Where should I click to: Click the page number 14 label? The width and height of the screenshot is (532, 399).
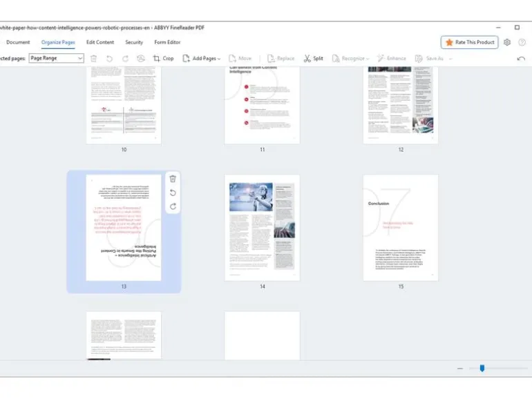[263, 286]
